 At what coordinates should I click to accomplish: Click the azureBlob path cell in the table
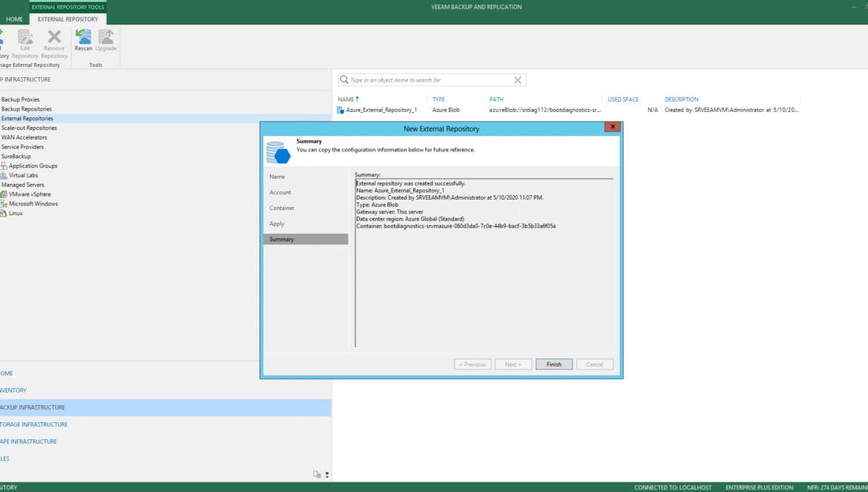(x=545, y=110)
